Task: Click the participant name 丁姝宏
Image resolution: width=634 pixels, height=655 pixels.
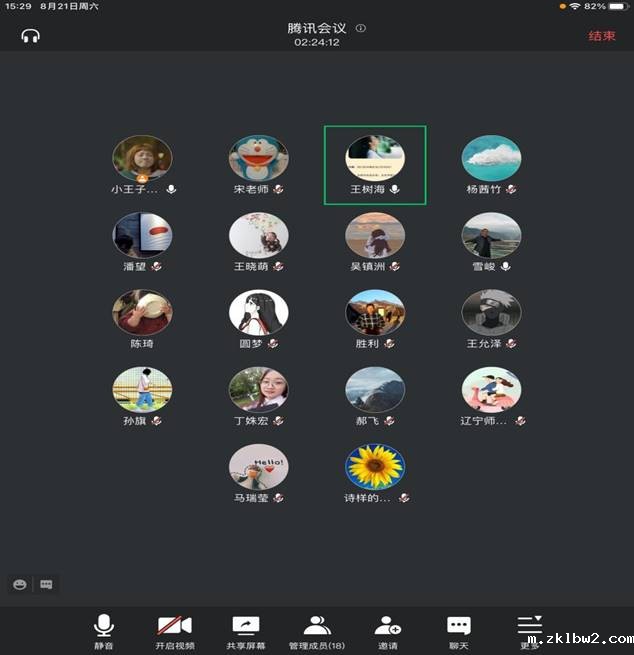Action: (251, 421)
